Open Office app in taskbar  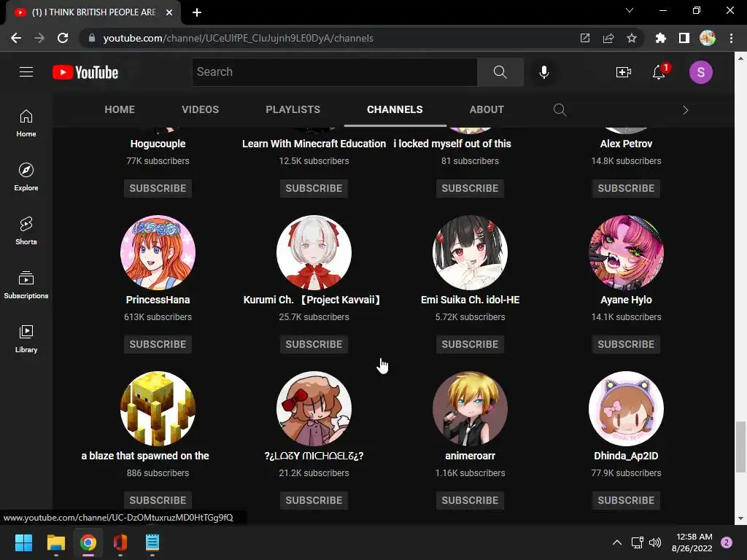(x=120, y=542)
